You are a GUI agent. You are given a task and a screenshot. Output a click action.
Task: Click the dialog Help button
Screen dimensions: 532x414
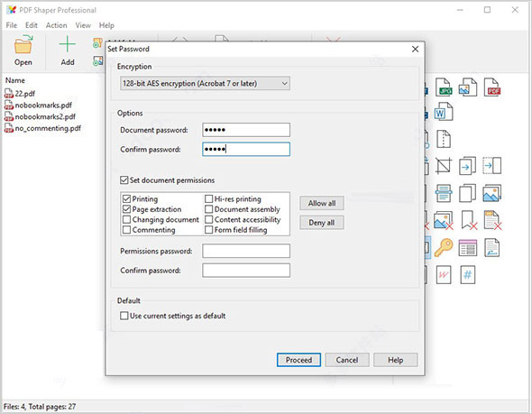[395, 360]
